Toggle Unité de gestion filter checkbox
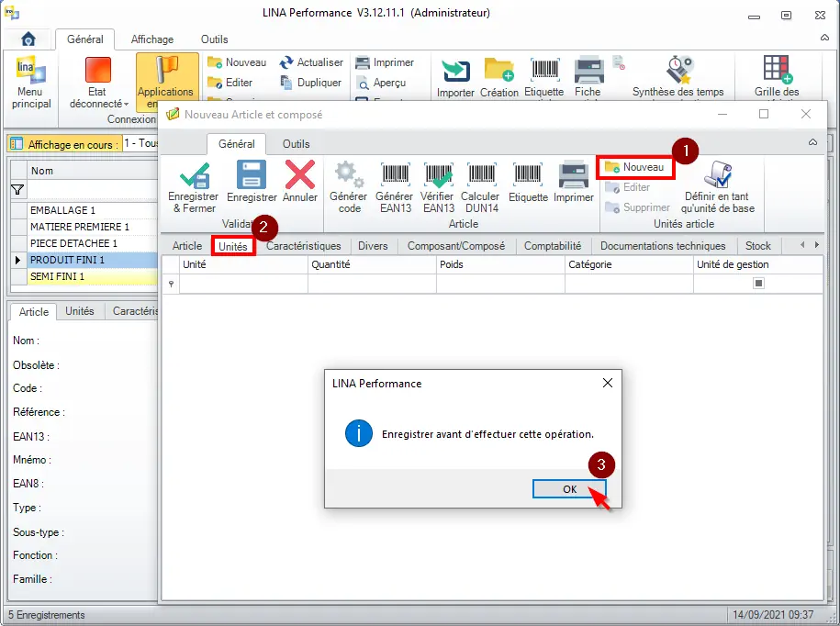 tap(758, 284)
